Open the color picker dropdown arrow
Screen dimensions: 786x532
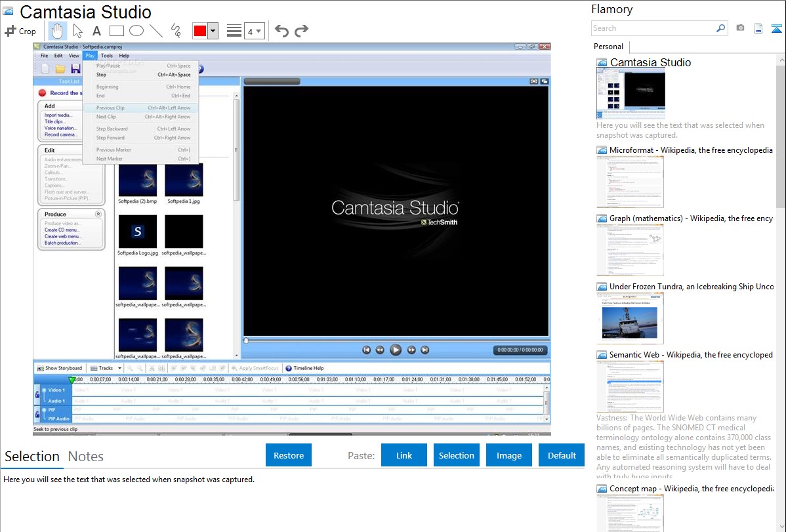coord(213,31)
